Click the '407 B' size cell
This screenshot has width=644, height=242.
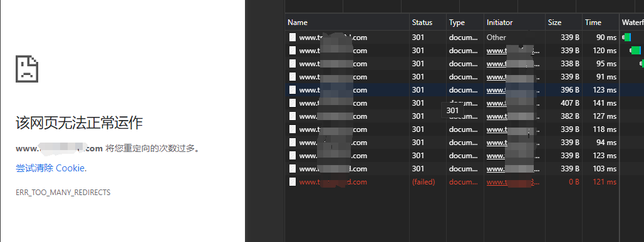click(570, 103)
